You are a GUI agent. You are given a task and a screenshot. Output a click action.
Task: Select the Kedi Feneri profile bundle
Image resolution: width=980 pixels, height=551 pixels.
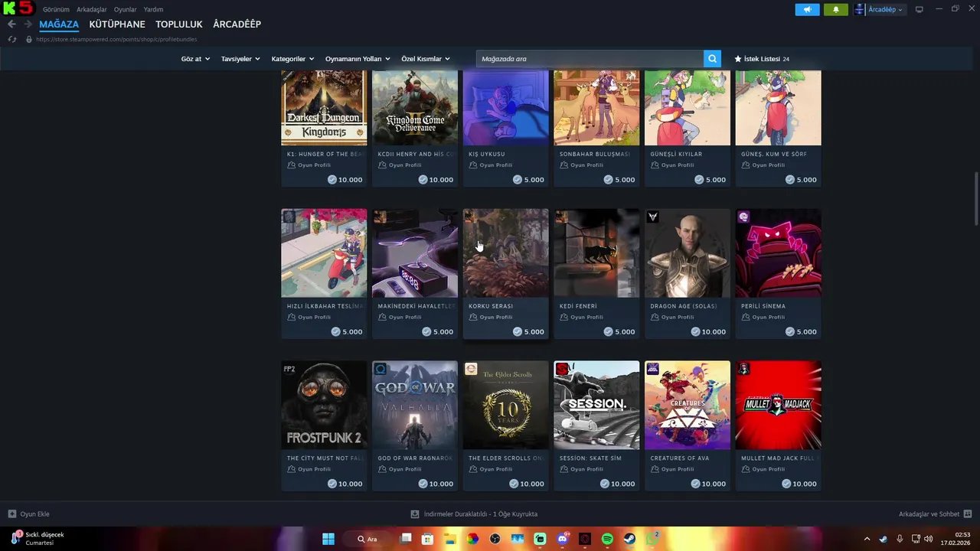pyautogui.click(x=596, y=274)
